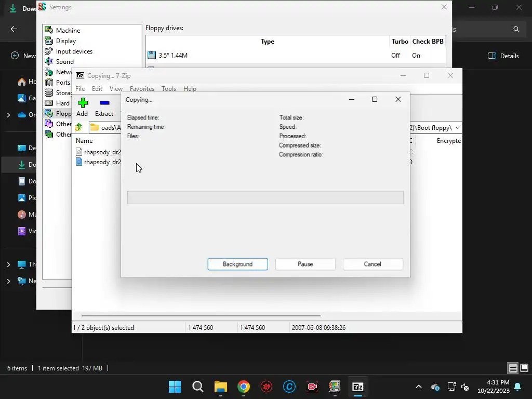Sort by Name column in 7-Zip
The image size is (532, 399).
[84, 141]
